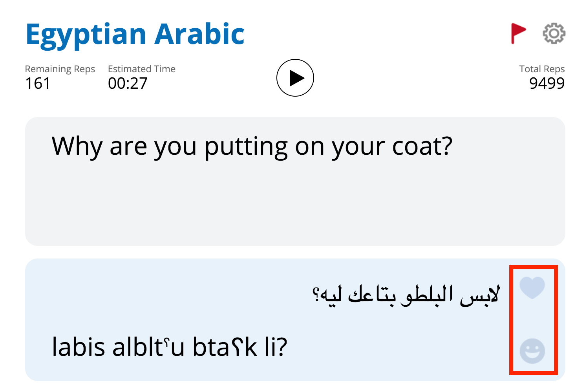Toggle the smiley face icon
The width and height of the screenshot is (585, 392).
[532, 351]
